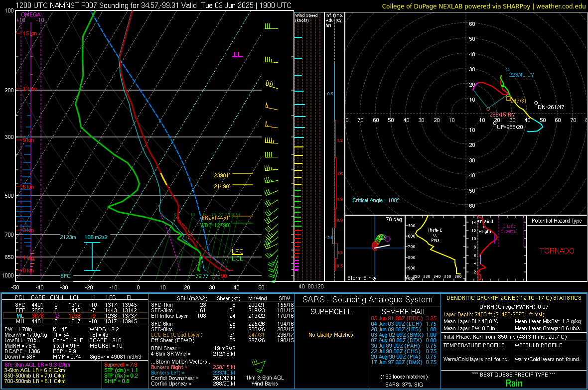588x390 pixels.
Task: Click the magenta EL marker on the skew-T
Action: [237, 54]
